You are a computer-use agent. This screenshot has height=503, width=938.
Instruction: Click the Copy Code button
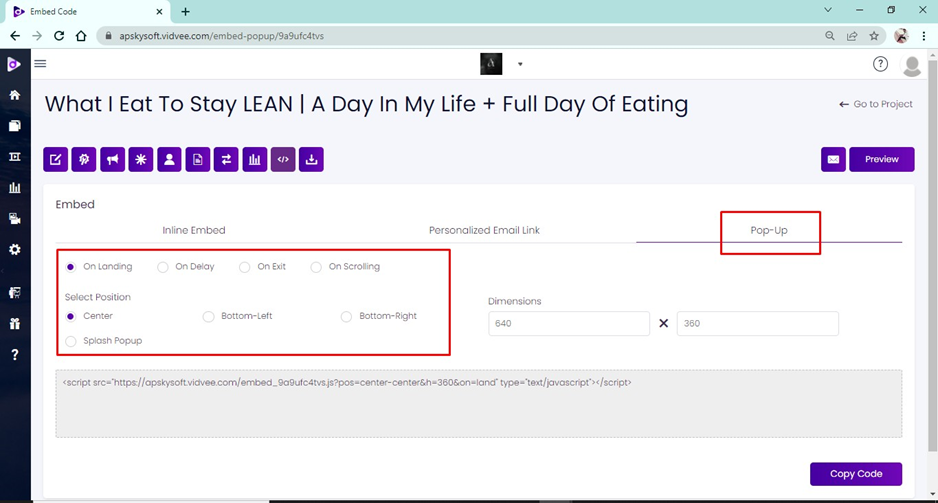pyautogui.click(x=856, y=474)
